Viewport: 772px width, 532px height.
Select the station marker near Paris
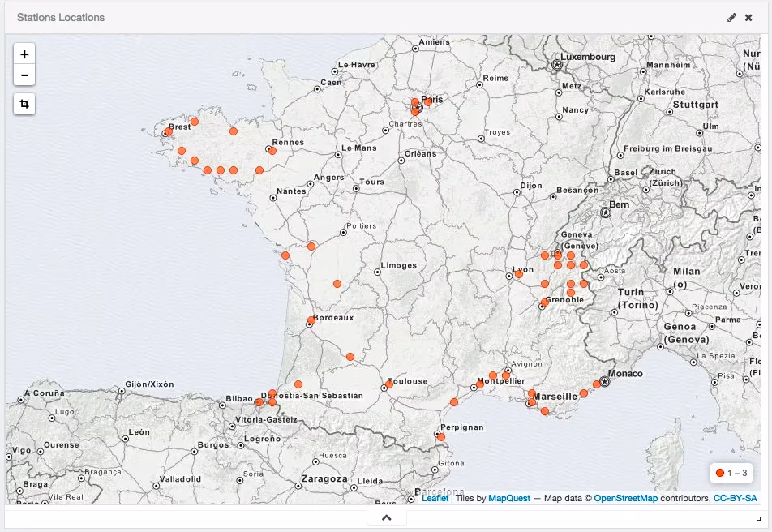point(417,102)
